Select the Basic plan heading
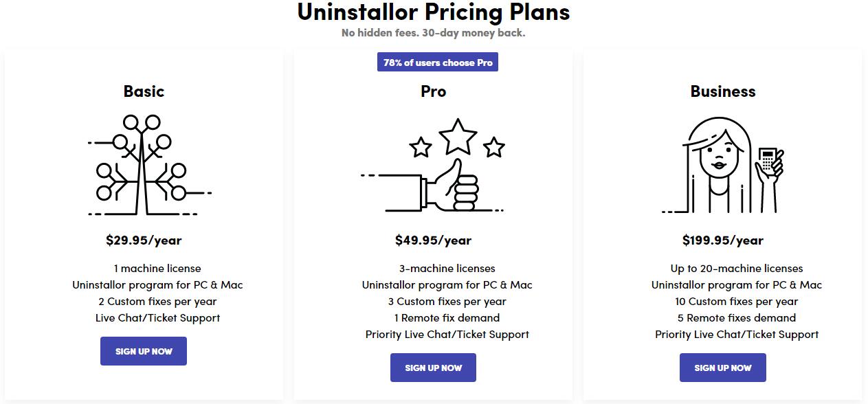This screenshot has width=868, height=404. click(x=144, y=91)
